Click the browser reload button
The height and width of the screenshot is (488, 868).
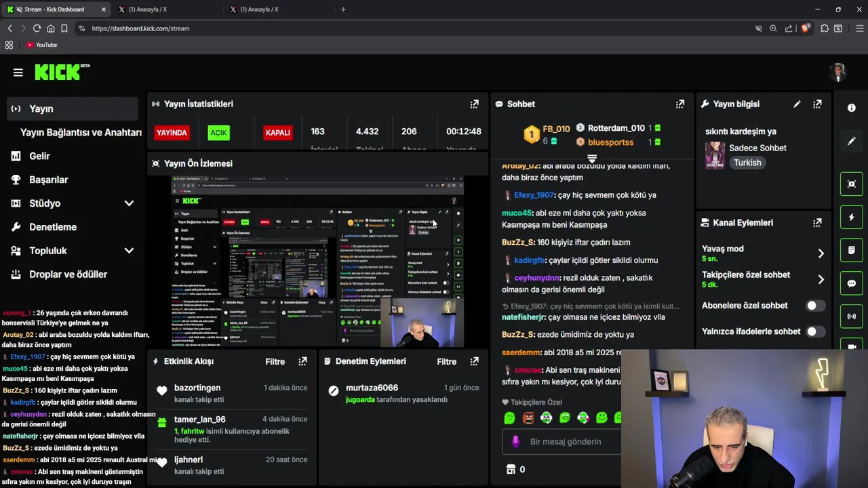[37, 28]
